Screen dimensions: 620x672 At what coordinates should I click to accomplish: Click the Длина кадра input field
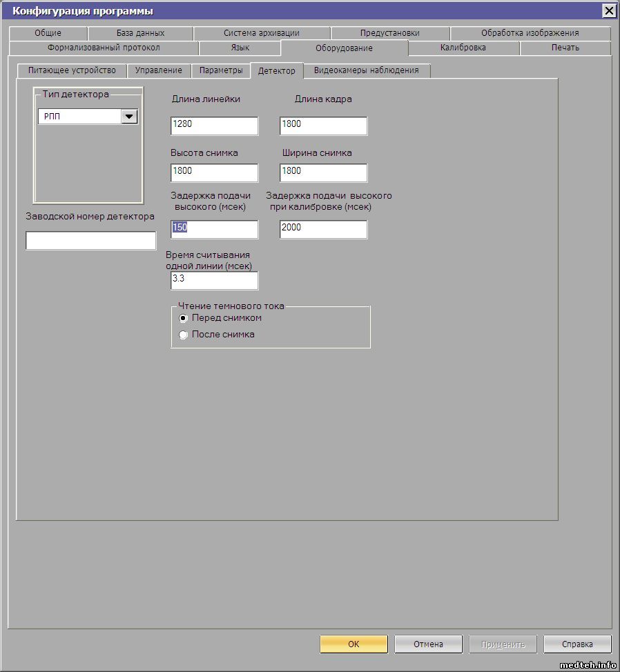pos(323,126)
